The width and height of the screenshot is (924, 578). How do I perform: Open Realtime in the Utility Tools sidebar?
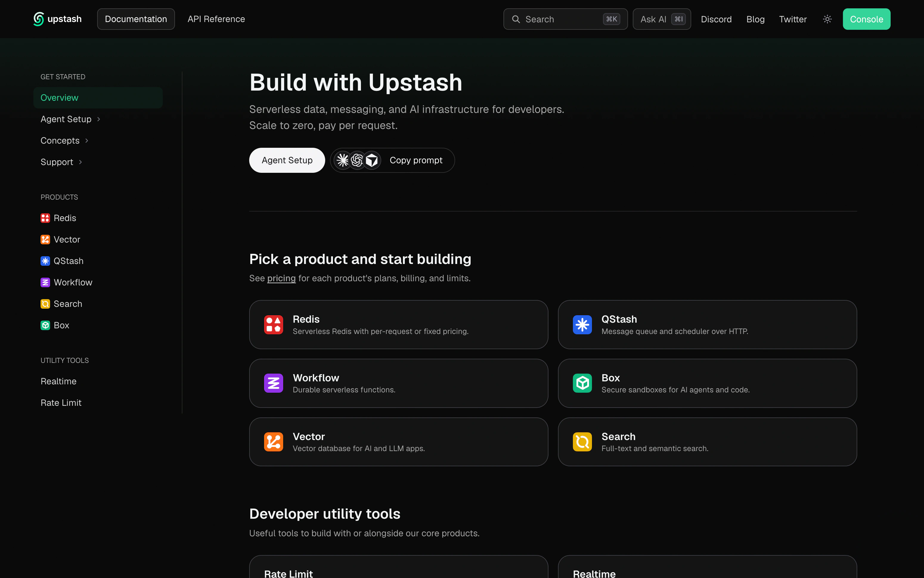click(58, 381)
